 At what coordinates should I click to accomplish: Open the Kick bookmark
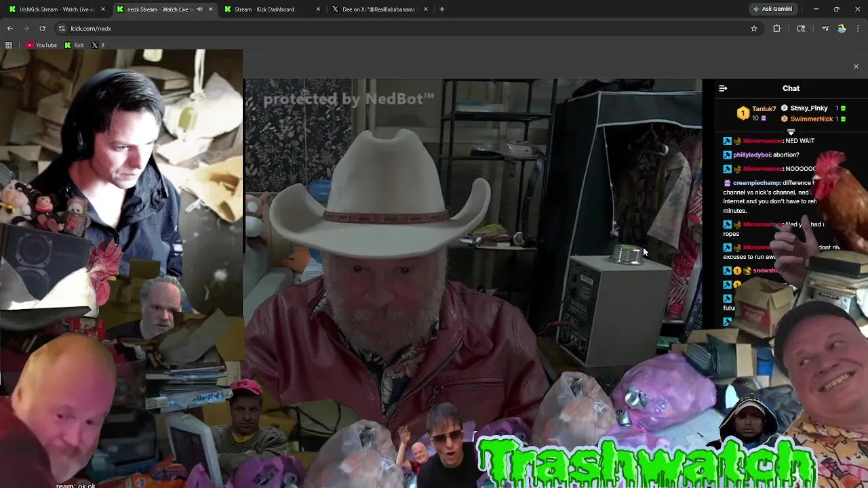click(x=75, y=45)
